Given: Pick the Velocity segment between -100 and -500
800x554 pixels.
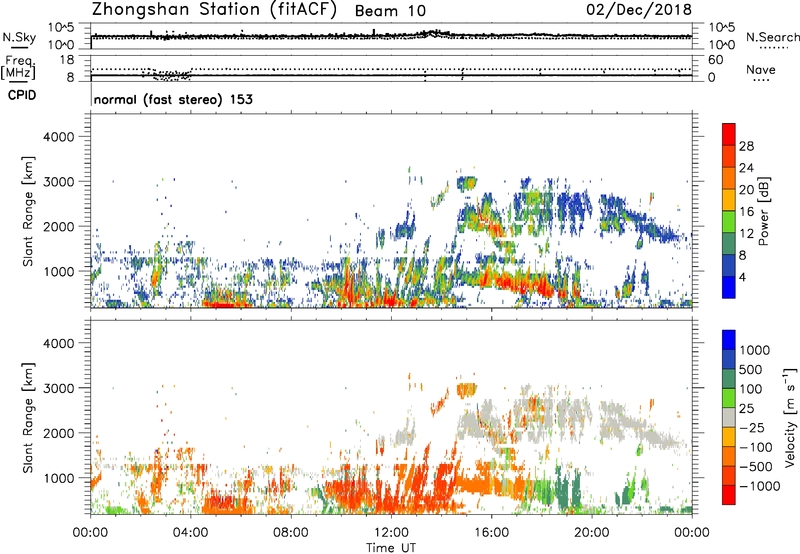Looking at the screenshot, I should [729, 457].
